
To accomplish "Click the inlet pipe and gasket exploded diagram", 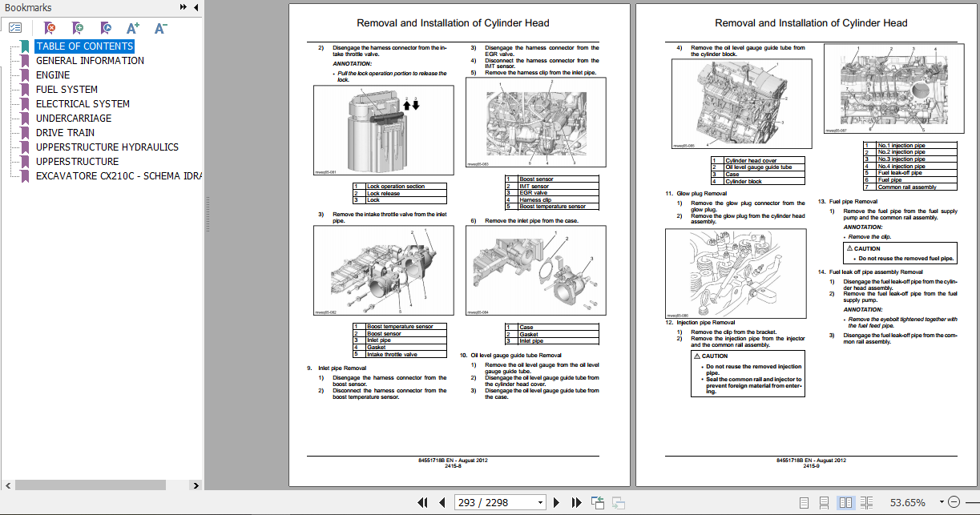I will point(536,272).
